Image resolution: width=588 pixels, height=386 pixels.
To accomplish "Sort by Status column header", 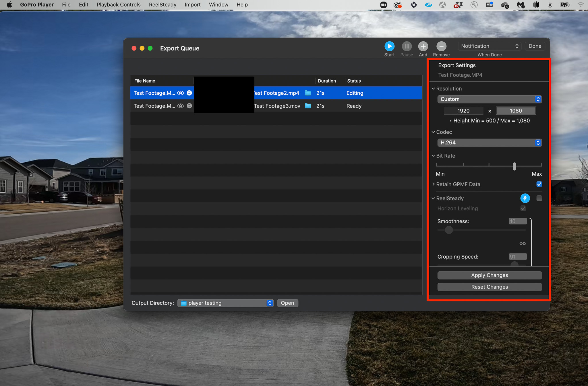I will [354, 81].
